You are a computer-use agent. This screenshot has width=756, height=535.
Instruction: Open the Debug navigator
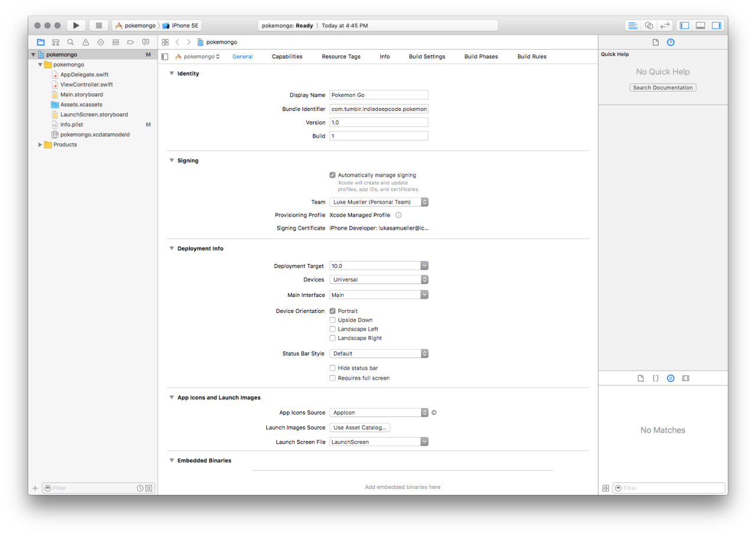(116, 42)
